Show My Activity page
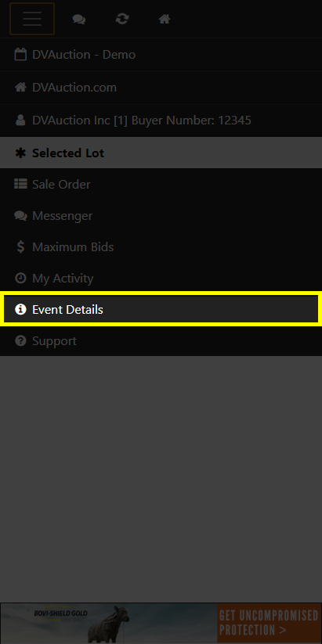The height and width of the screenshot is (644, 322). tap(161, 279)
